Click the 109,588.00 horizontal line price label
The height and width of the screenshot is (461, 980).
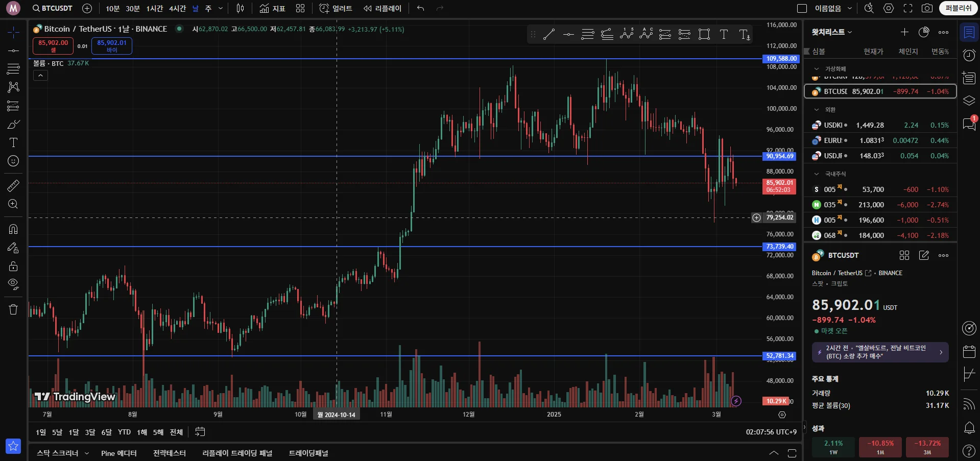tap(781, 59)
